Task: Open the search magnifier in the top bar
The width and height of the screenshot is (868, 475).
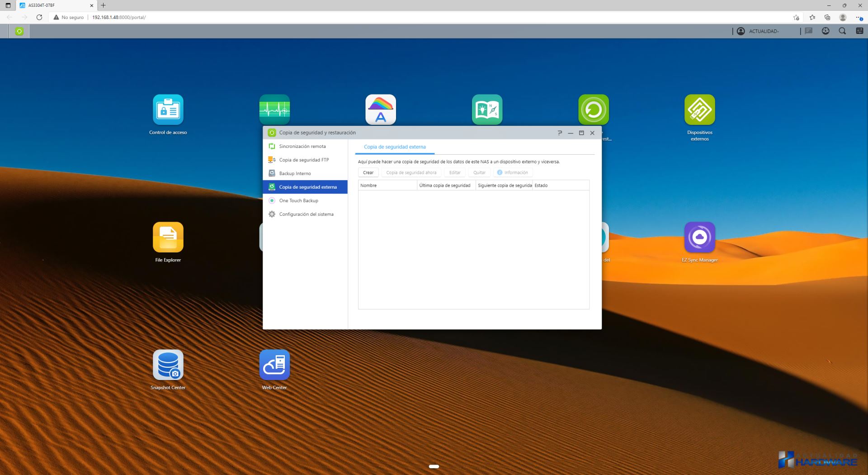Action: pos(842,31)
